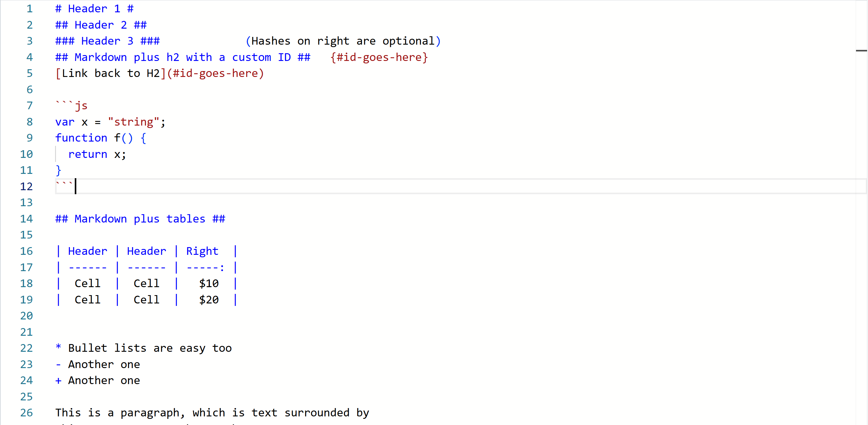Click the '## Markdown plus tables ##' heading
Image resolution: width=868 pixels, height=425 pixels.
pyautogui.click(x=140, y=219)
